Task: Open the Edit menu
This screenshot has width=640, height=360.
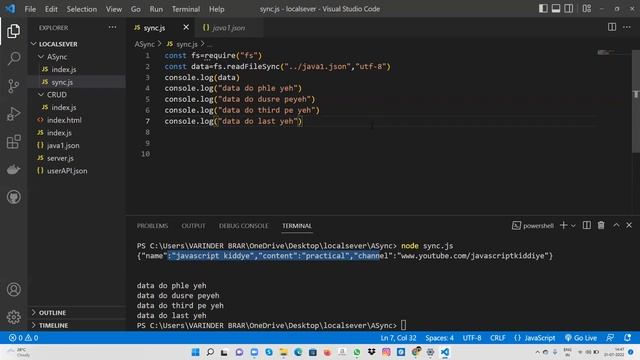Action: click(51, 9)
